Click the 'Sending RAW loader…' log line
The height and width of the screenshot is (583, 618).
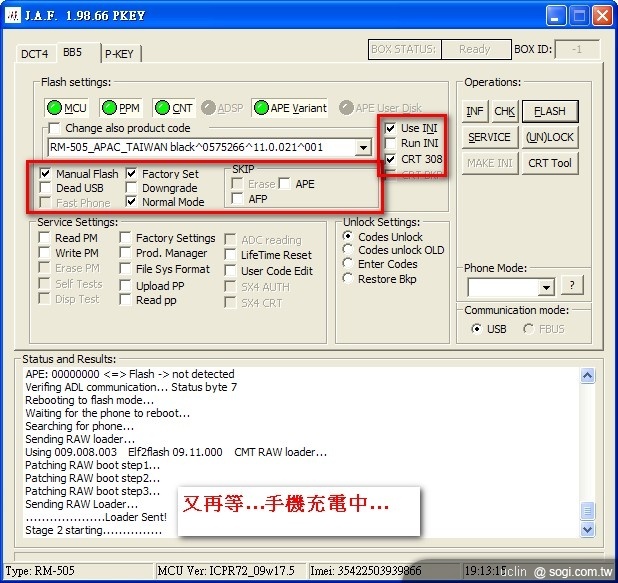(80, 439)
